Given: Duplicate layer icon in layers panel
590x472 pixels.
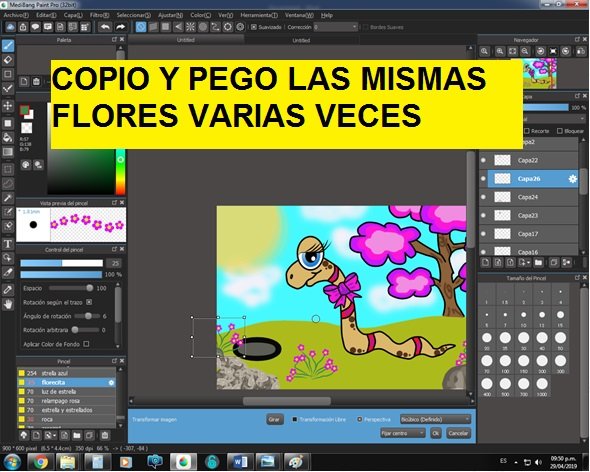Looking at the screenshot, I should [x=554, y=262].
